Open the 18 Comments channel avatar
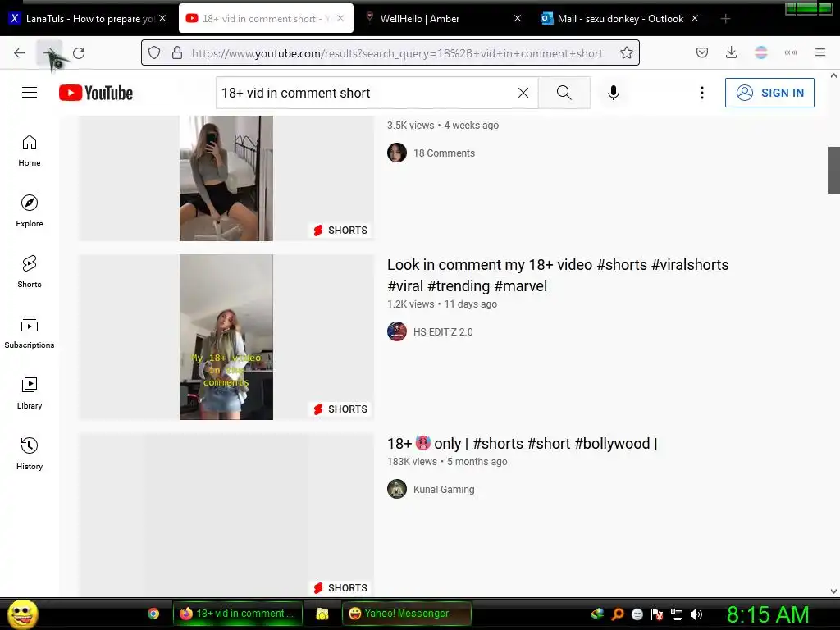Screen dimensions: 840x630 click(397, 153)
